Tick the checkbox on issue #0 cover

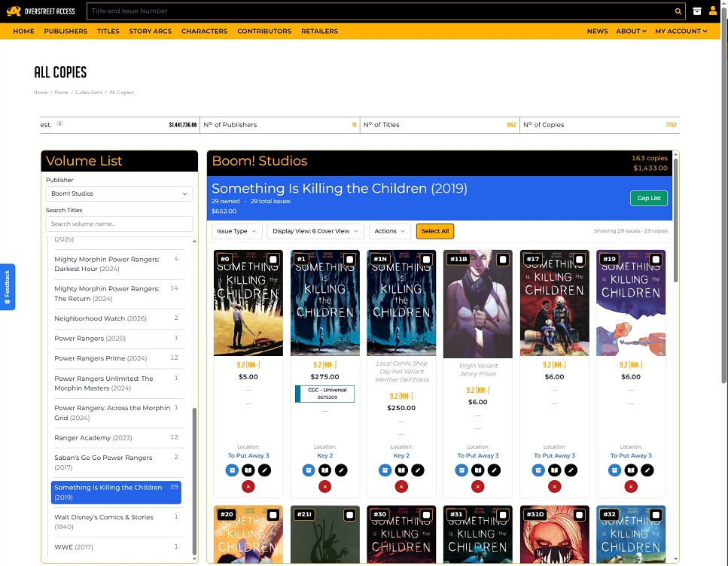tap(273, 259)
